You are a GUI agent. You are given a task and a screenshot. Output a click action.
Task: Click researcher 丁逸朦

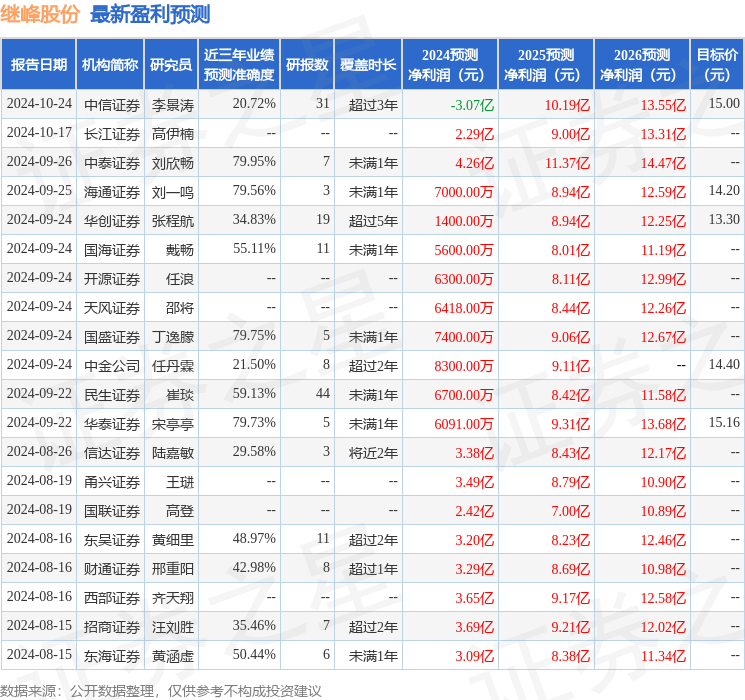point(172,337)
